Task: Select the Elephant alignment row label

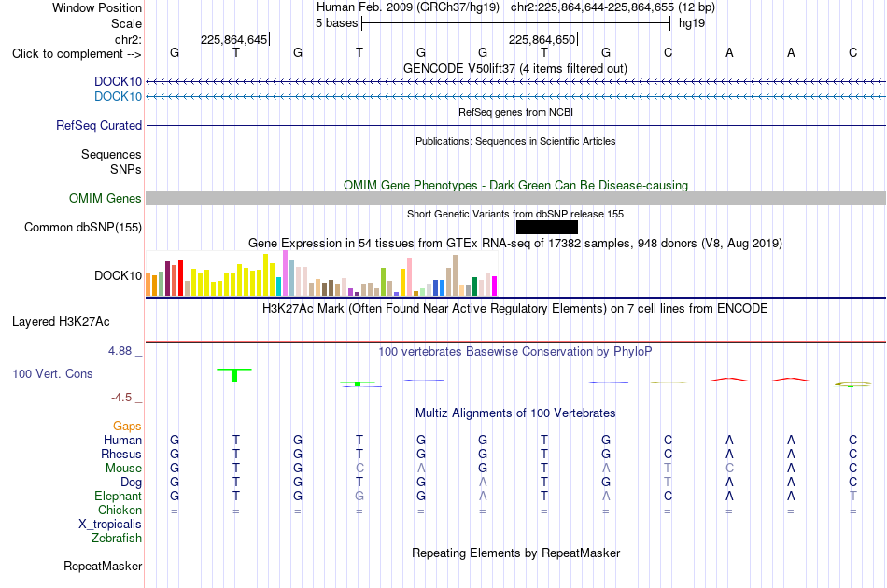Action: tap(118, 497)
